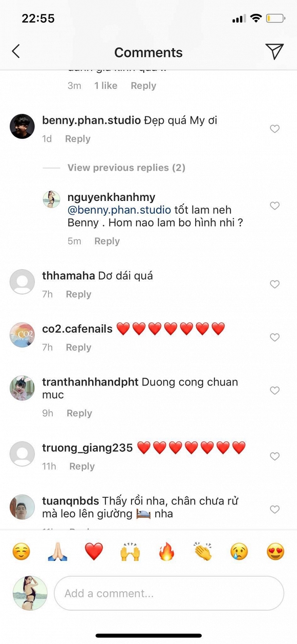The height and width of the screenshot is (644, 297).
Task: Tap the smiling blush emoji reaction
Action: [20, 550]
